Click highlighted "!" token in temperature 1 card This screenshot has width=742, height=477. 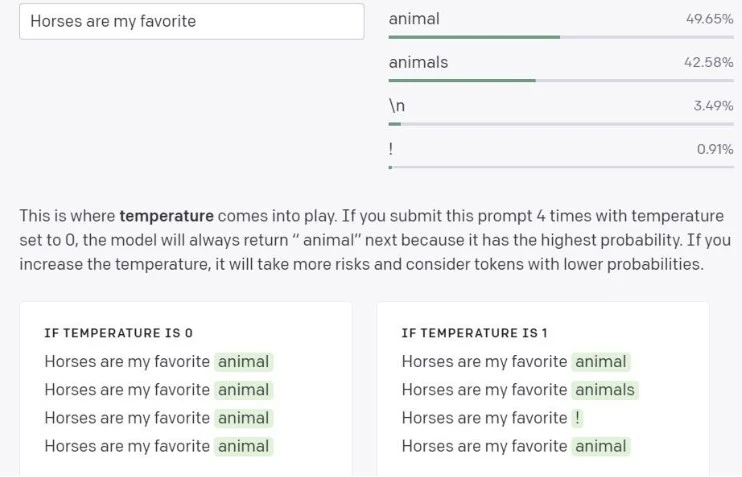coord(578,418)
